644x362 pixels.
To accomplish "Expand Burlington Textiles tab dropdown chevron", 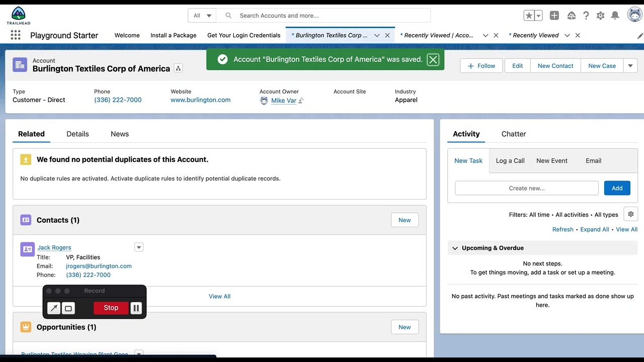I will click(377, 35).
